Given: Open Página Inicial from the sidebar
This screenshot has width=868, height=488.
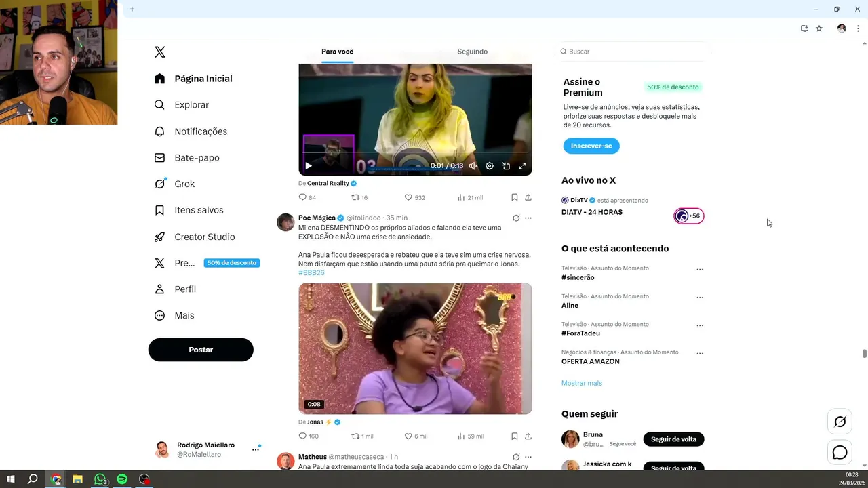Looking at the screenshot, I should click(x=193, y=79).
